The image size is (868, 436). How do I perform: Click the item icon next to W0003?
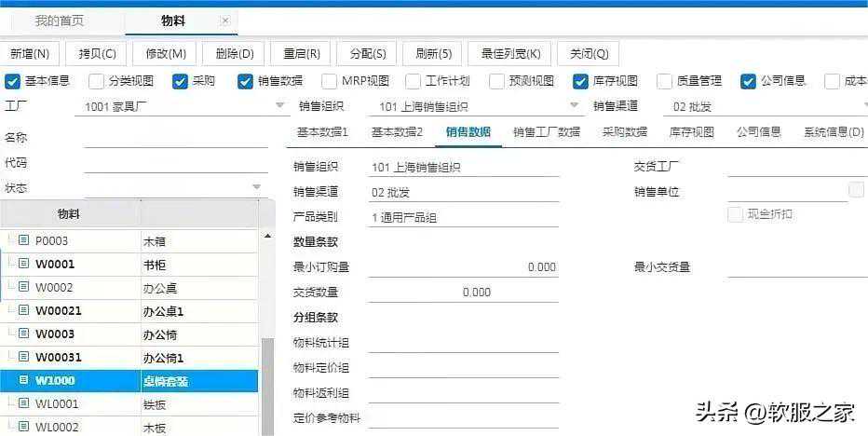pyautogui.click(x=24, y=334)
